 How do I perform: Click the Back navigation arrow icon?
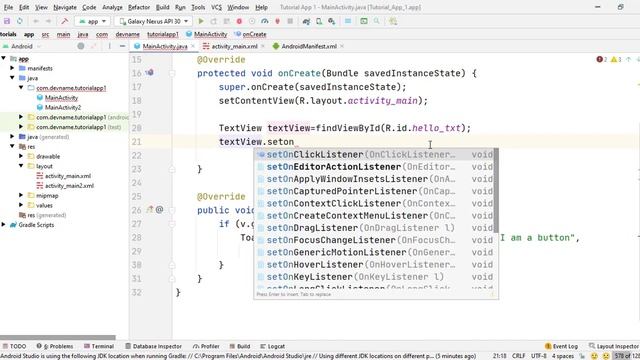[36, 21]
